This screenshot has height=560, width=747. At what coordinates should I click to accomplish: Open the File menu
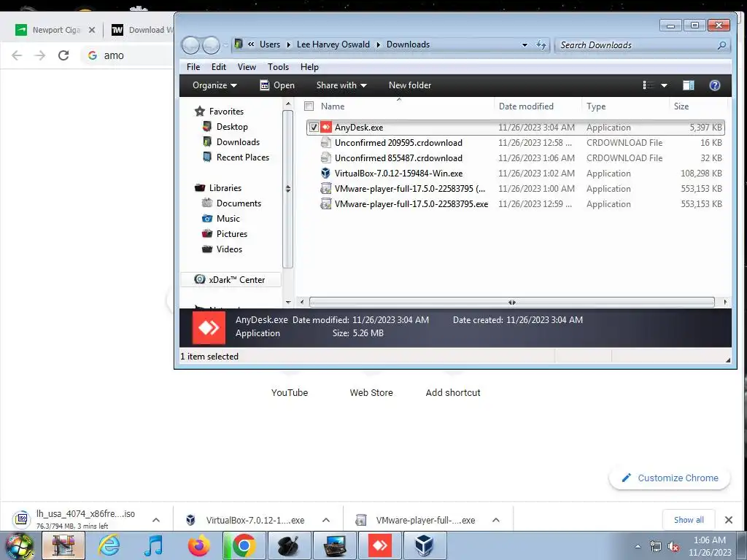point(193,66)
